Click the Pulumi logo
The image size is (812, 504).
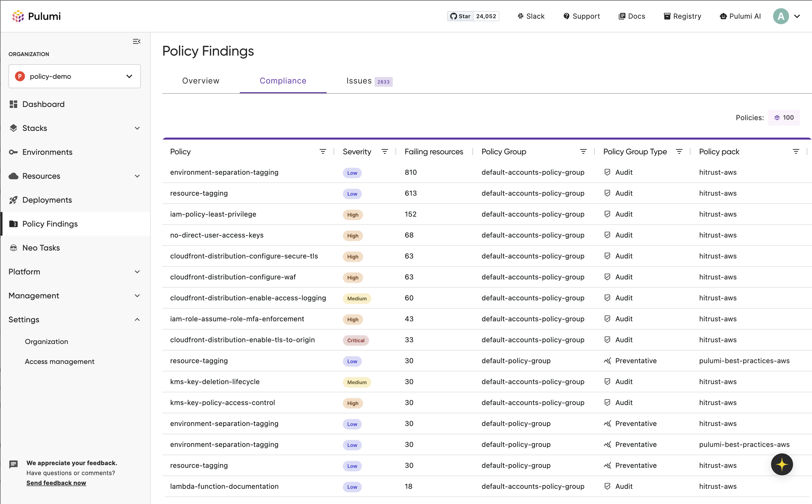36,16
